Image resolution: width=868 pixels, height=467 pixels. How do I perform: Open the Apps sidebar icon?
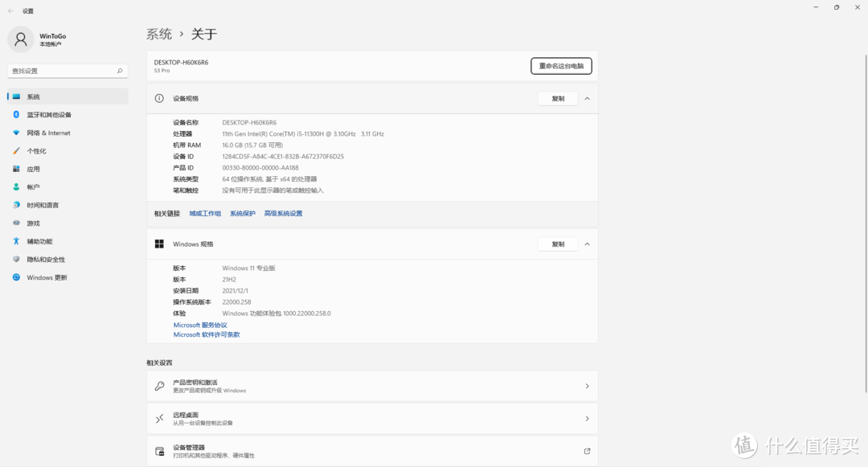[16, 169]
